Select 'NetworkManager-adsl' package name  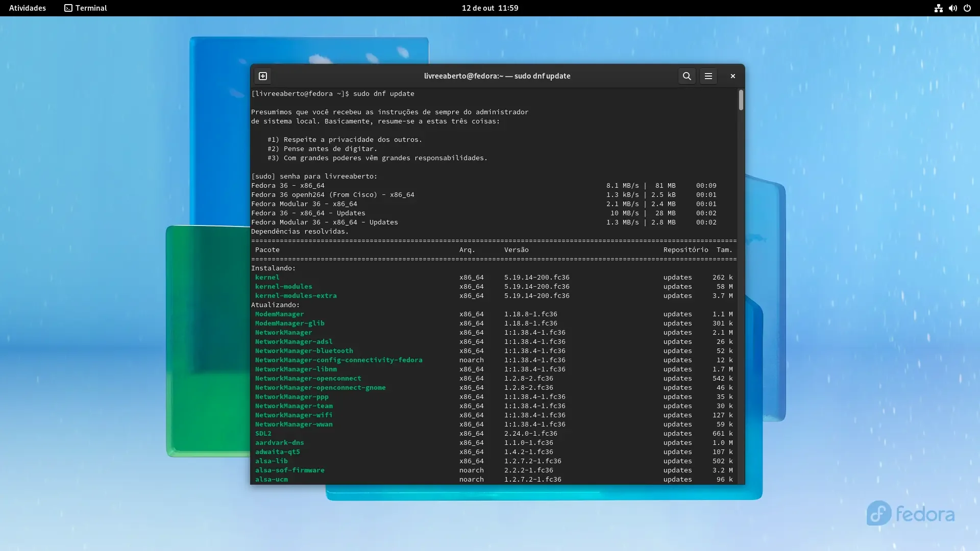[294, 342]
